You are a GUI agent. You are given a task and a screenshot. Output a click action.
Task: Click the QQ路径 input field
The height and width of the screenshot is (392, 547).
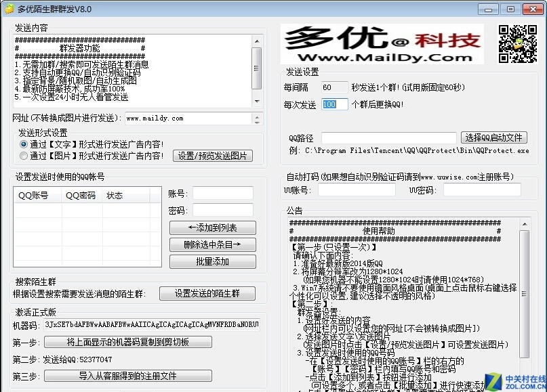click(x=388, y=138)
